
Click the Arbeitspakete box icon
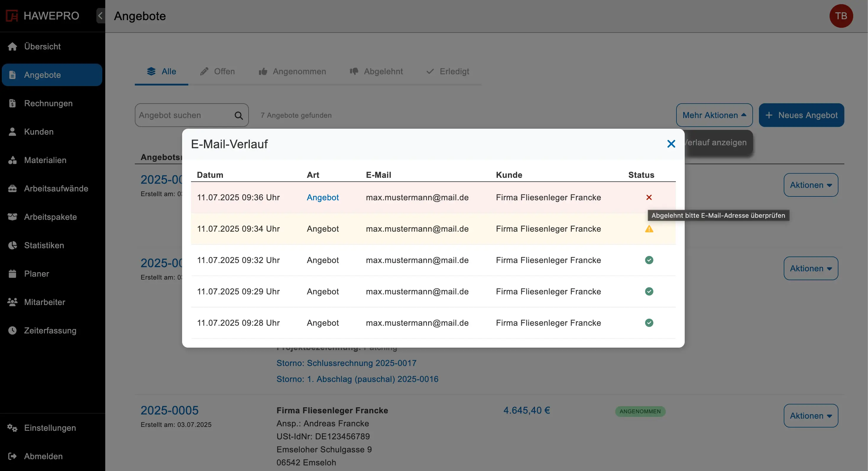[x=12, y=217]
